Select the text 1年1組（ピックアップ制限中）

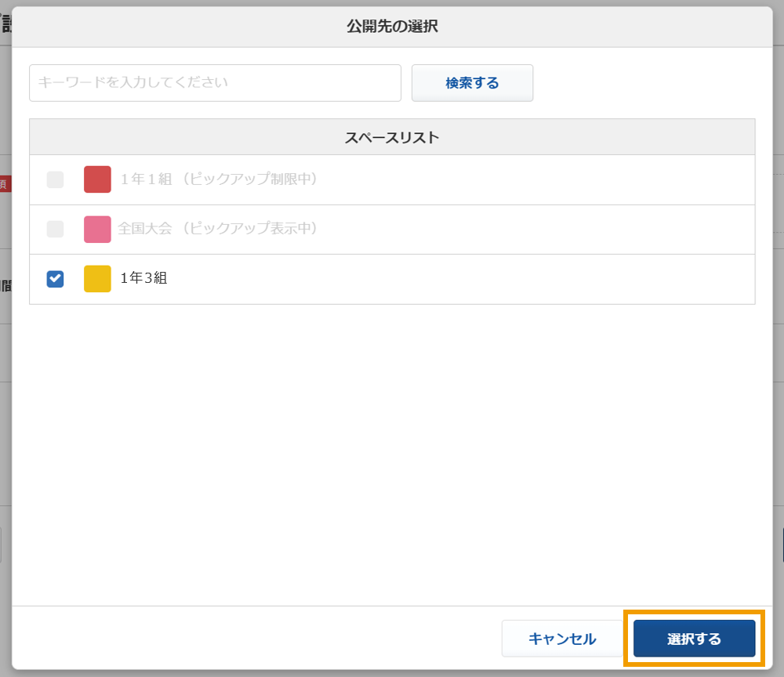point(220,179)
